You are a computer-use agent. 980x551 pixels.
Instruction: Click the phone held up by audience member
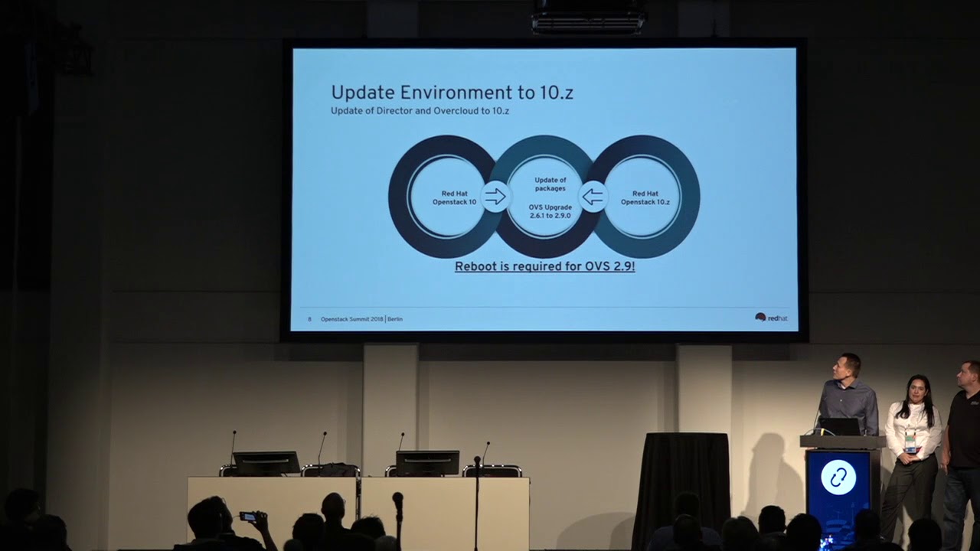[248, 517]
